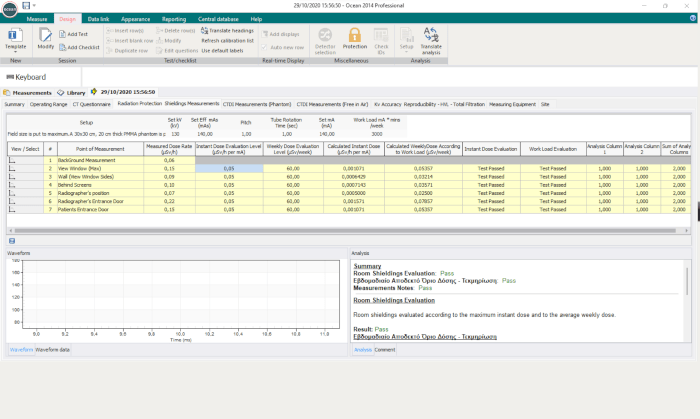
Task: Click Translate headings option
Action: (226, 31)
